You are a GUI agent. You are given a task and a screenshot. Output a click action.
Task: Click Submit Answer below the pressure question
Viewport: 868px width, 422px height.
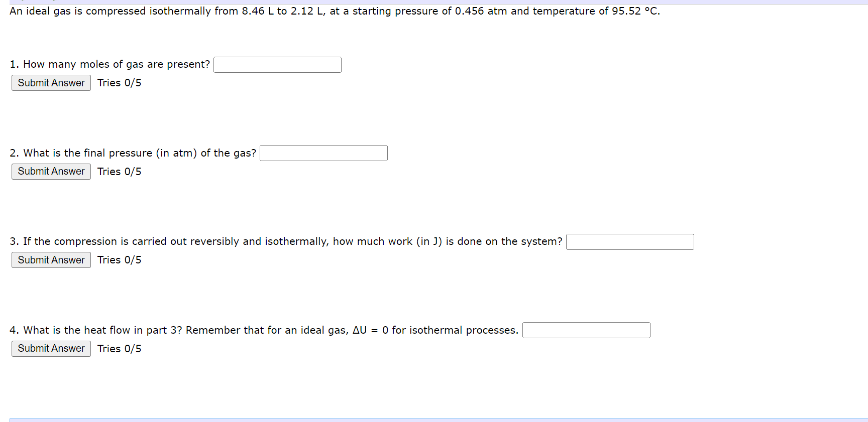coord(50,171)
